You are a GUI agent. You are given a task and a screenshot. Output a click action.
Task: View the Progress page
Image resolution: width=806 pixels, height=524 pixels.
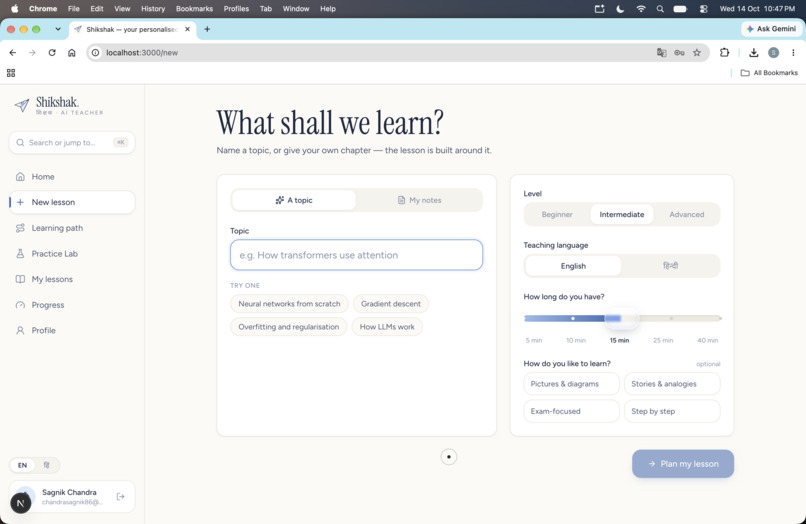(x=72, y=305)
